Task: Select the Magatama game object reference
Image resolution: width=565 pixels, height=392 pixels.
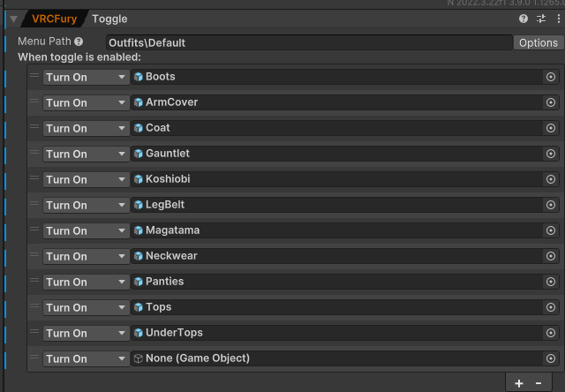Action: [x=337, y=230]
